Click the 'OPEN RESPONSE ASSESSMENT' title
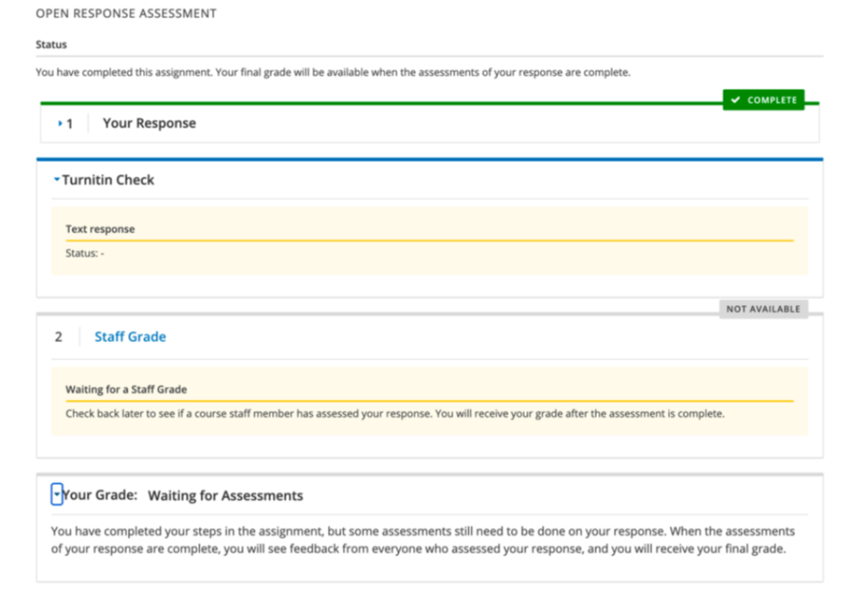Image resolution: width=868 pixels, height=611 pixels. (126, 14)
